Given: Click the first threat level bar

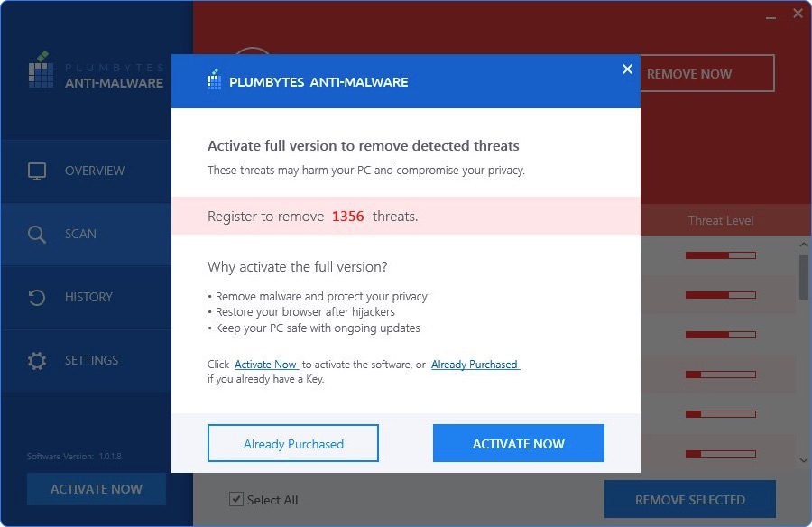Looking at the screenshot, I should tap(720, 255).
